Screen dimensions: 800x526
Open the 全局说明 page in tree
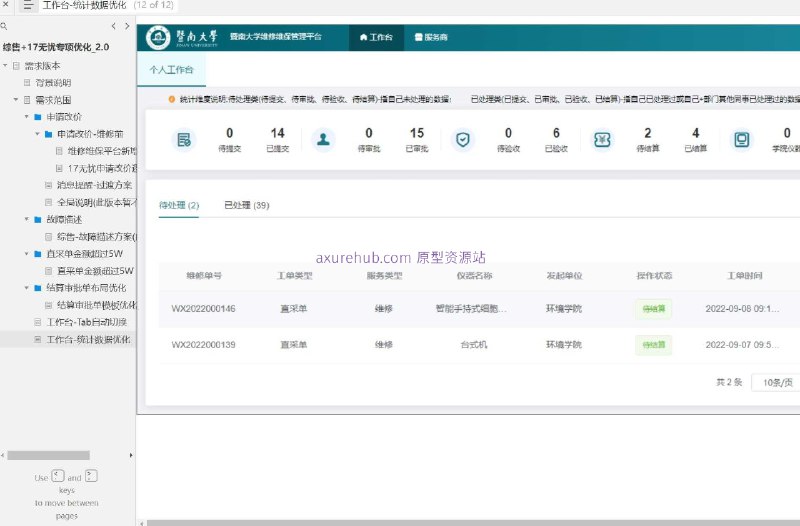tap(96, 203)
